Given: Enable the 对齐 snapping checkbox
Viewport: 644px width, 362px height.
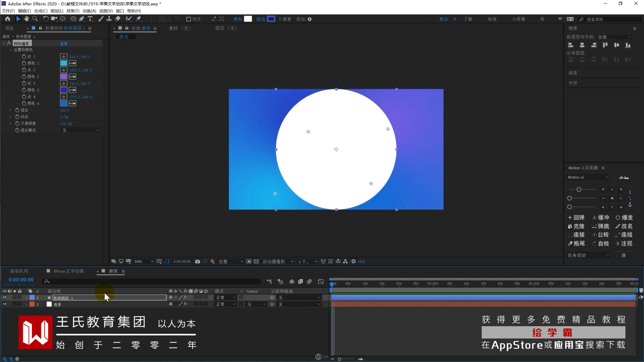Looking at the screenshot, I should 189,19.
